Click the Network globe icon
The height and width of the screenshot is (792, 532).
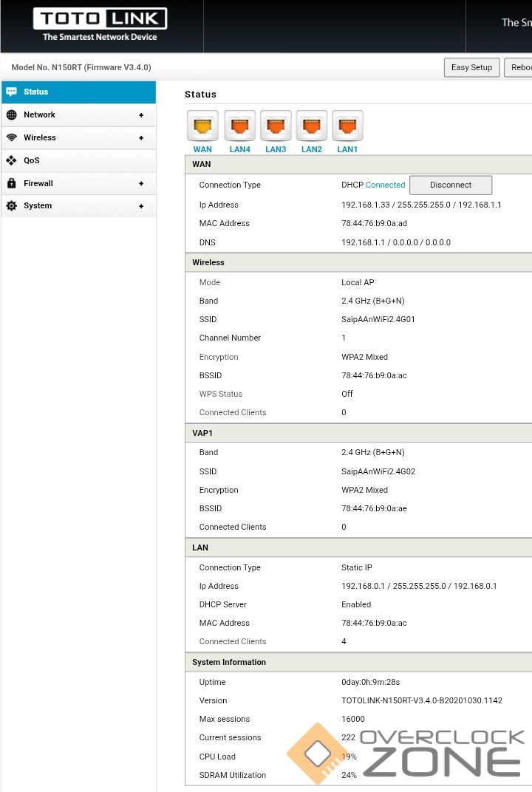tap(11, 115)
